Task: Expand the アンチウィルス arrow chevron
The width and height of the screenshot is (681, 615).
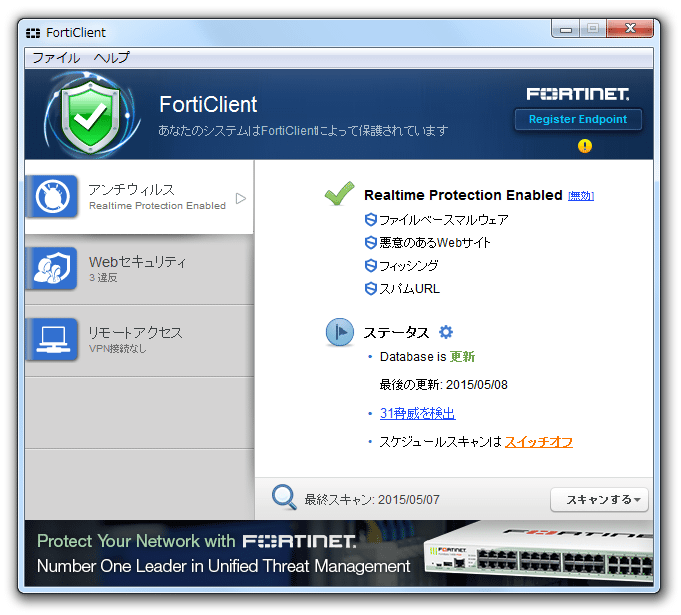Action: pos(241,198)
